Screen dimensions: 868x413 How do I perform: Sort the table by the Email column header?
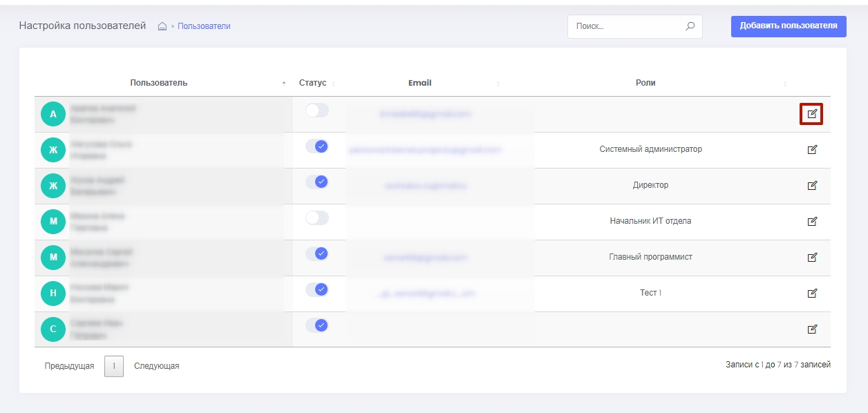click(x=419, y=83)
